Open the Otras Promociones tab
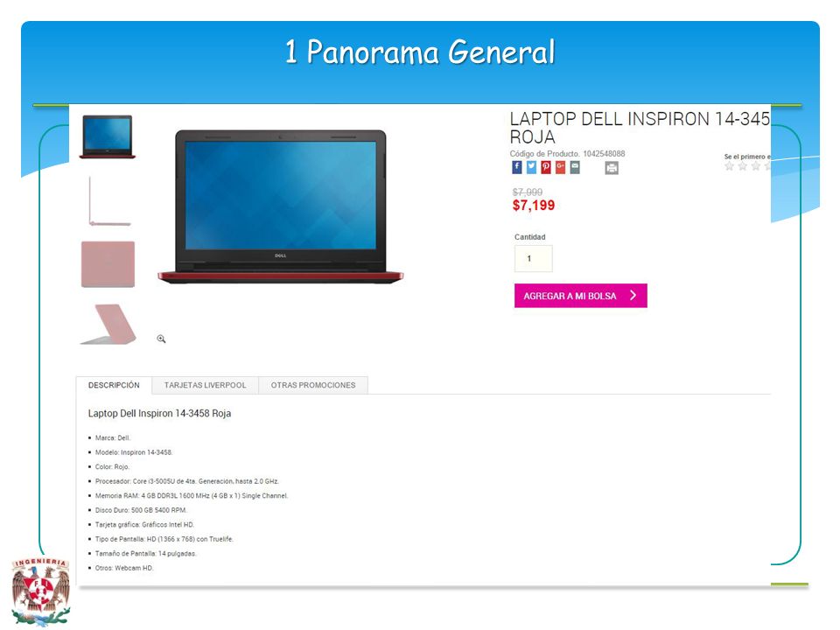Screen dimensions: 840x630 (313, 385)
